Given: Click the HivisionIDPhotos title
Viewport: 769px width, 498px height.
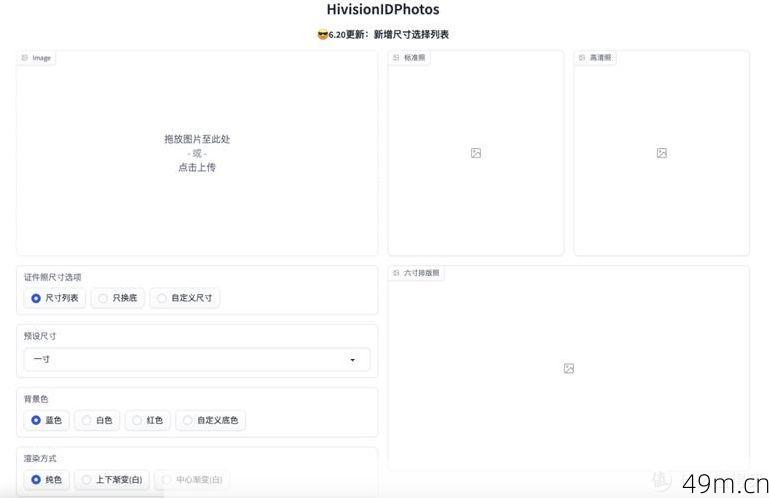Looking at the screenshot, I should click(x=383, y=9).
